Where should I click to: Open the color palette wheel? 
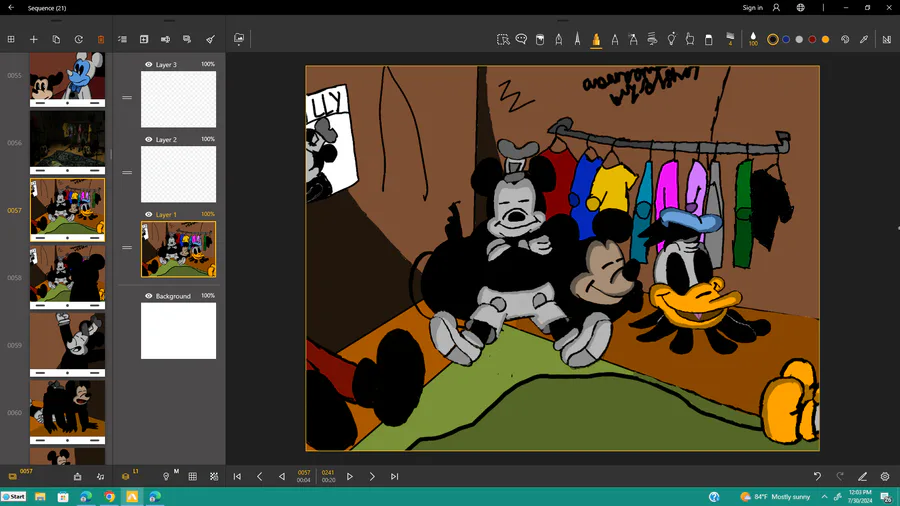pos(845,40)
